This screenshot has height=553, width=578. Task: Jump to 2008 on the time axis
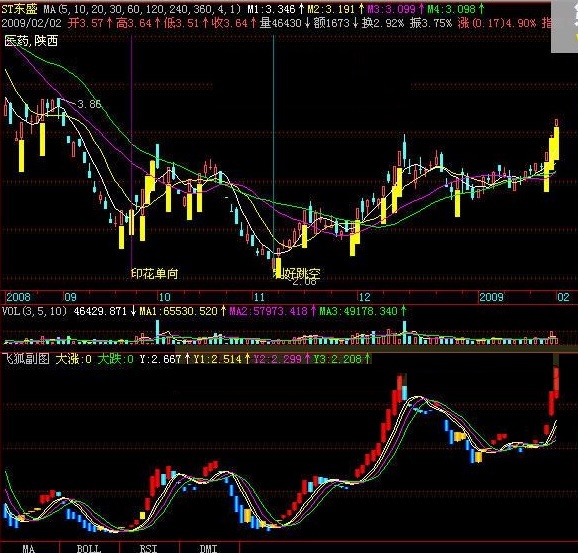pos(18,297)
